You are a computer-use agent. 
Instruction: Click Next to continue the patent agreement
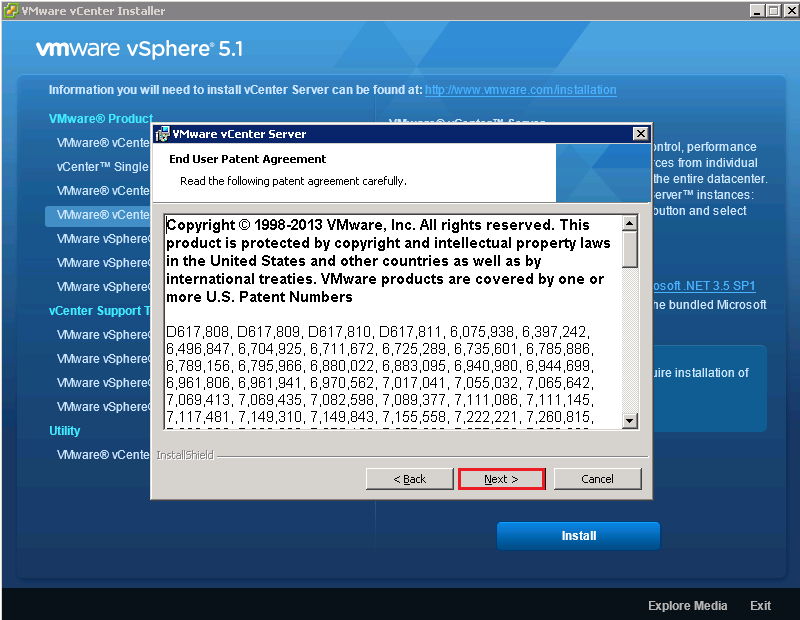pyautogui.click(x=501, y=479)
